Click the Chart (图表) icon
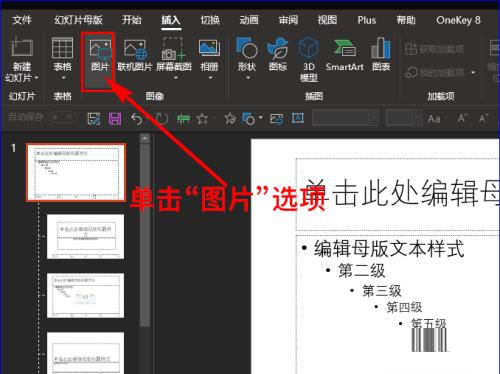The image size is (500, 374). pos(381,48)
